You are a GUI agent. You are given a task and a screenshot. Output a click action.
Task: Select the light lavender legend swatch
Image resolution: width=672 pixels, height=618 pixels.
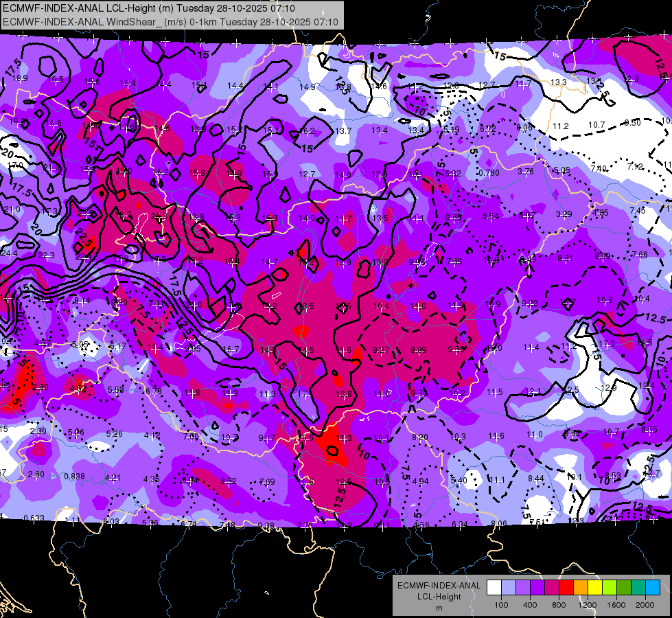pos(509,588)
